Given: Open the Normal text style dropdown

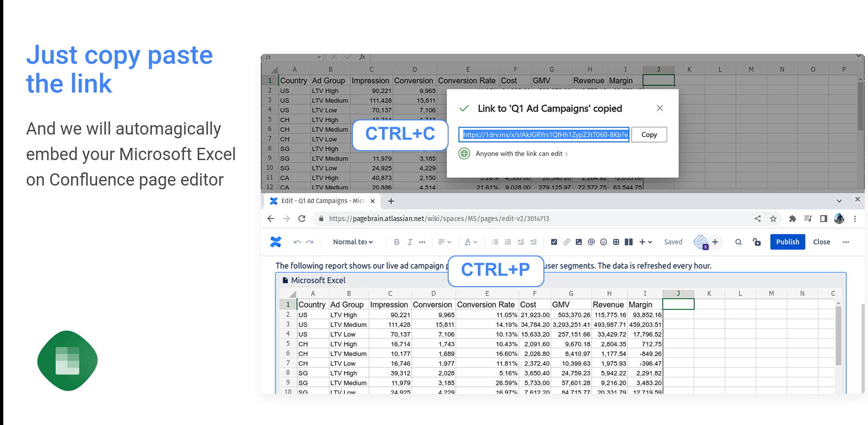Looking at the screenshot, I should click(x=353, y=242).
